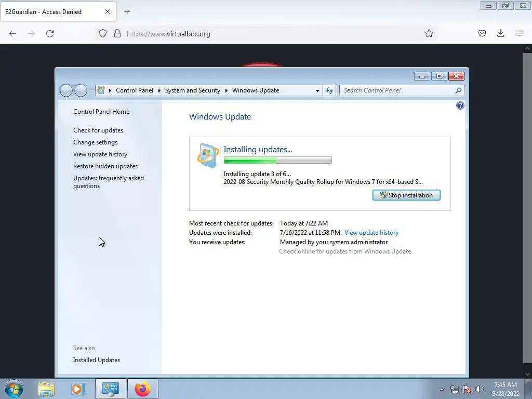This screenshot has height=399, width=532.
Task: Click the Control Panel icon in breadcrumb
Action: tap(101, 90)
